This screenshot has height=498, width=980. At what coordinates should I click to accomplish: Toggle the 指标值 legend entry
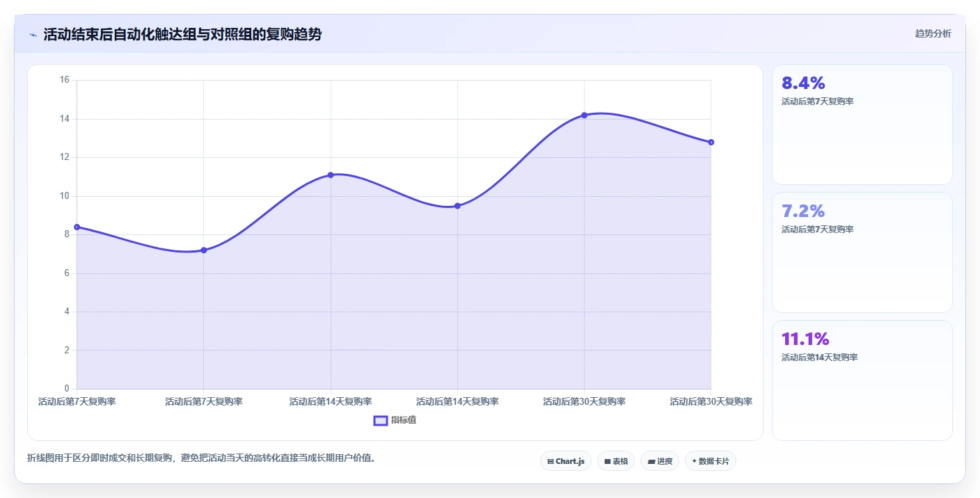[395, 420]
